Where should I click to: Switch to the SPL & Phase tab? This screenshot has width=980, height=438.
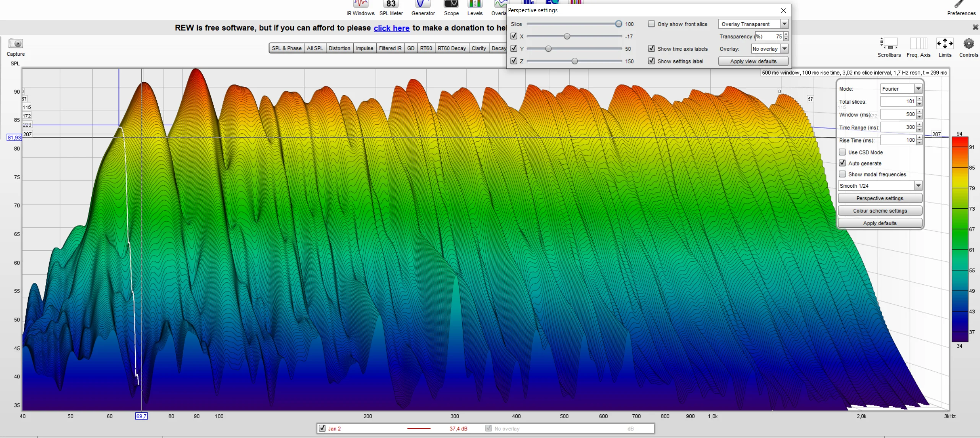click(x=286, y=48)
